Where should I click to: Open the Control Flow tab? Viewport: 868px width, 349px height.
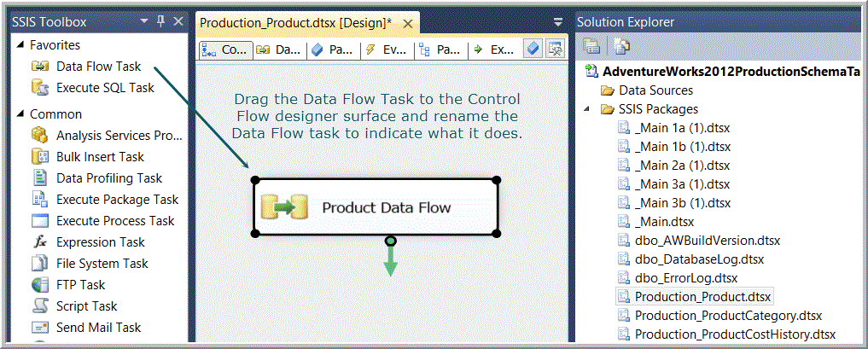tap(226, 49)
